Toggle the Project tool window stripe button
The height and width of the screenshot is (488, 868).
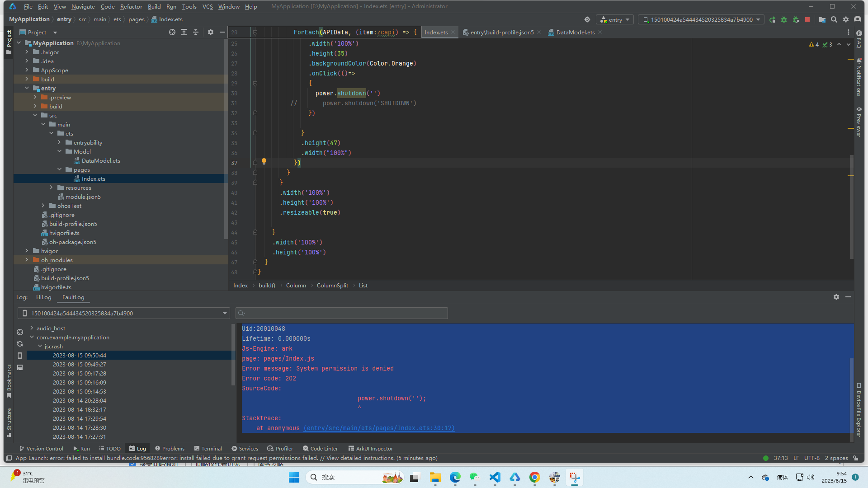[9, 42]
